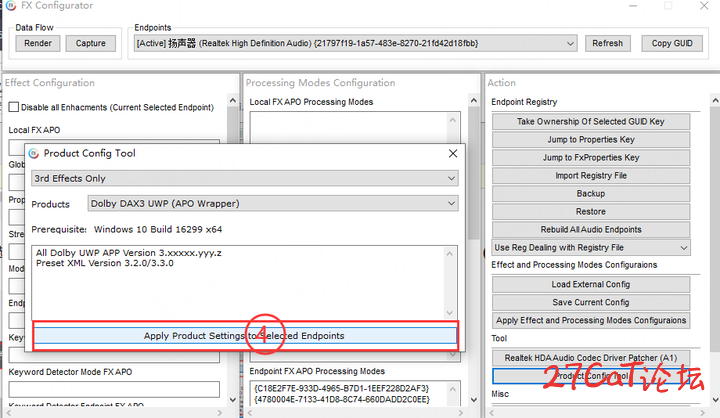Click the Backup button

pyautogui.click(x=591, y=193)
